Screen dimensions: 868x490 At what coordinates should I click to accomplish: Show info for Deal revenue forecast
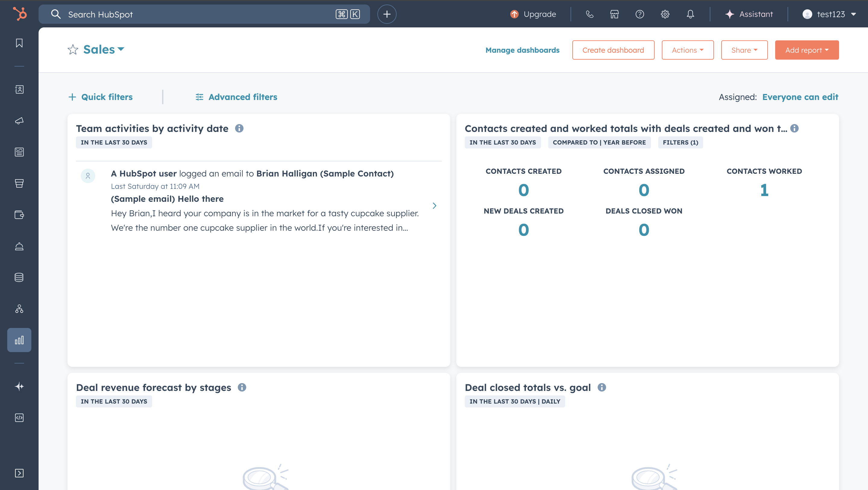click(x=242, y=387)
